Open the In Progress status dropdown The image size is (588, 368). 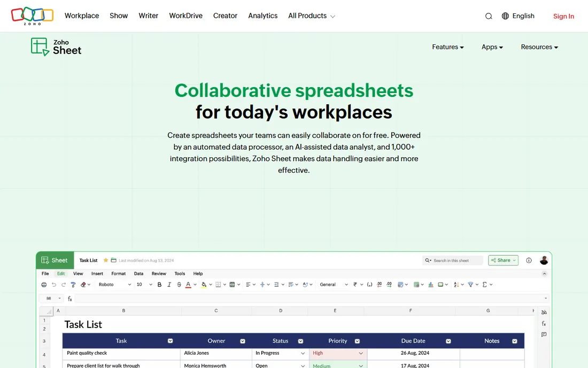[303, 354]
